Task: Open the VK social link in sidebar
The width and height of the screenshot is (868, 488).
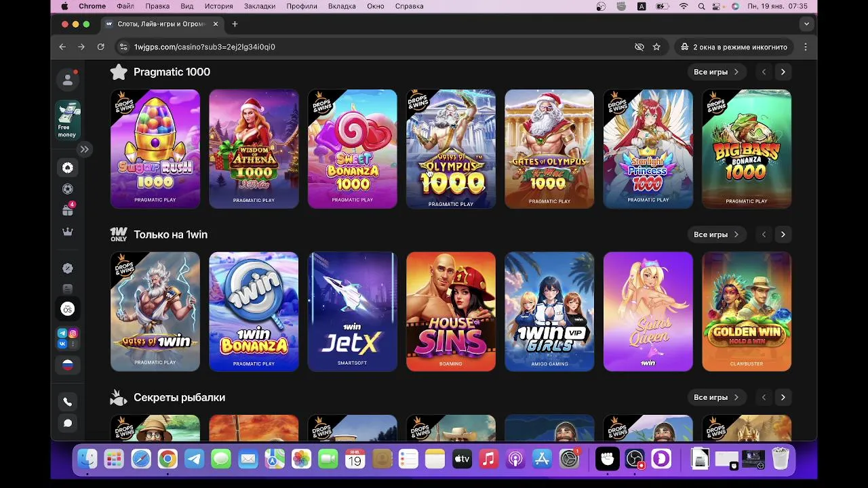Action: (62, 344)
